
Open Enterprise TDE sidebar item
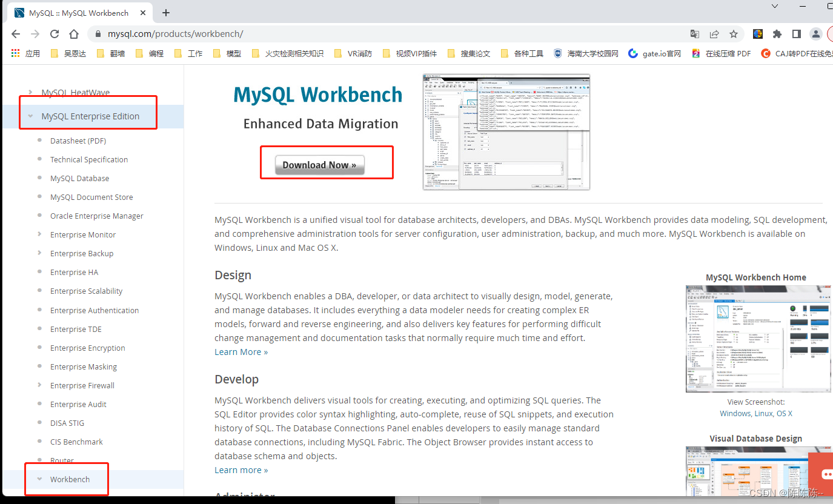(76, 329)
